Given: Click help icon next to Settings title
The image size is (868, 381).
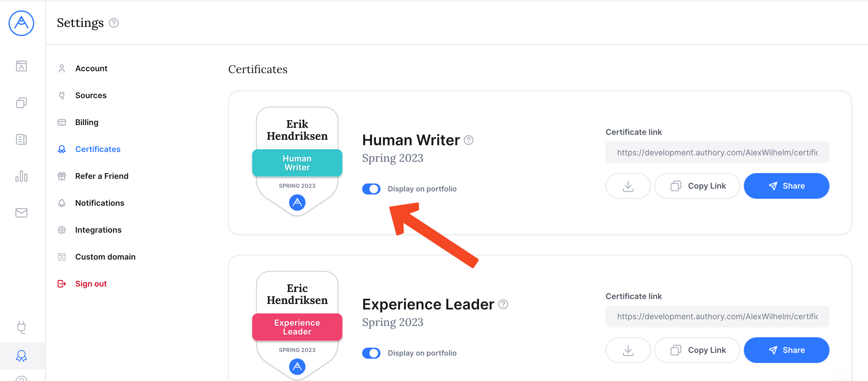Looking at the screenshot, I should coord(114,23).
